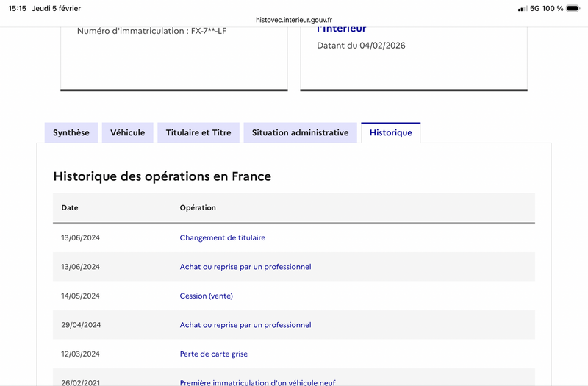Tap the cellular signal strength icon
Screen dimensions: 588x386
point(523,8)
